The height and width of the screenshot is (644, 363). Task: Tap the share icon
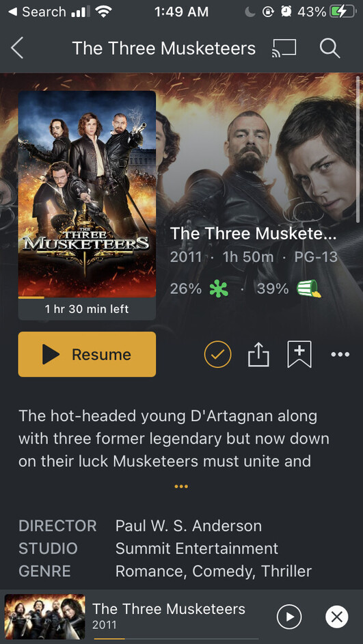pyautogui.click(x=258, y=354)
